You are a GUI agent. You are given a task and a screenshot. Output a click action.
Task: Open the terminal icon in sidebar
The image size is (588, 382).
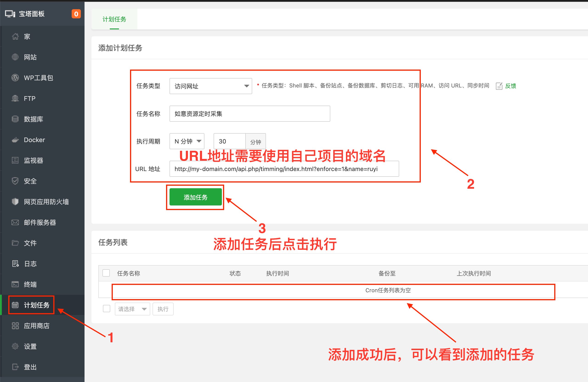15,284
